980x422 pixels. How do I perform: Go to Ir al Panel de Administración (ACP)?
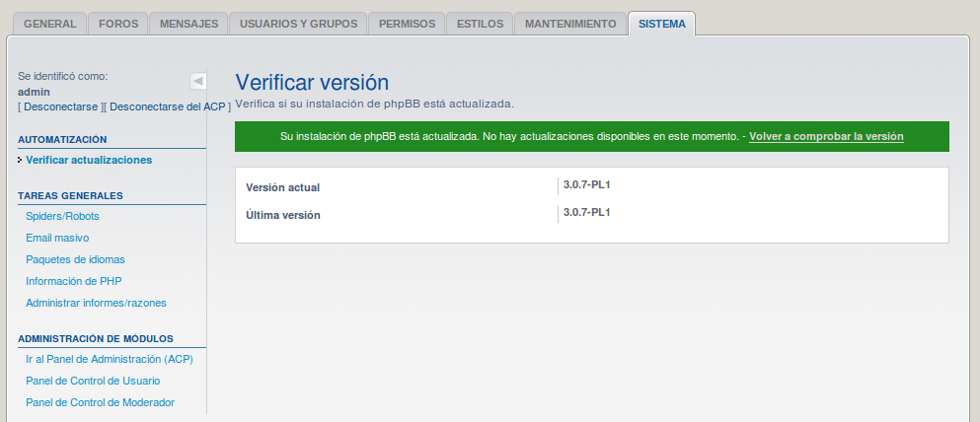[x=110, y=359]
